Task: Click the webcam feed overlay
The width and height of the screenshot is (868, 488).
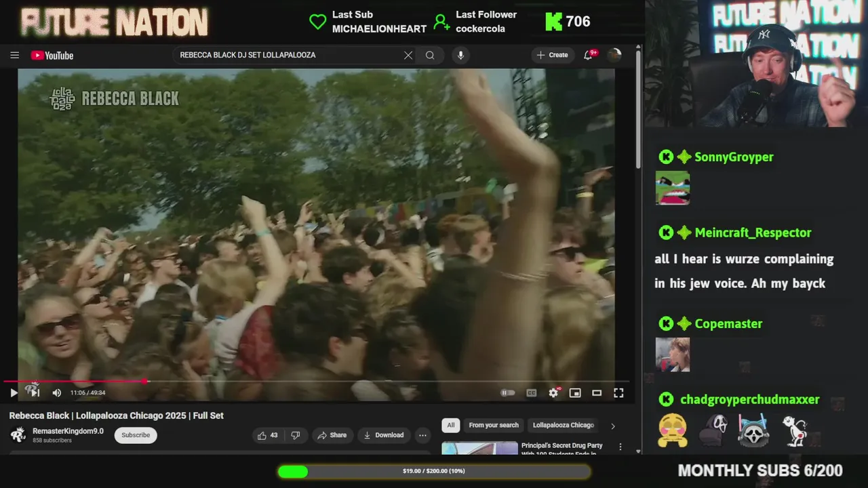Action: point(756,64)
